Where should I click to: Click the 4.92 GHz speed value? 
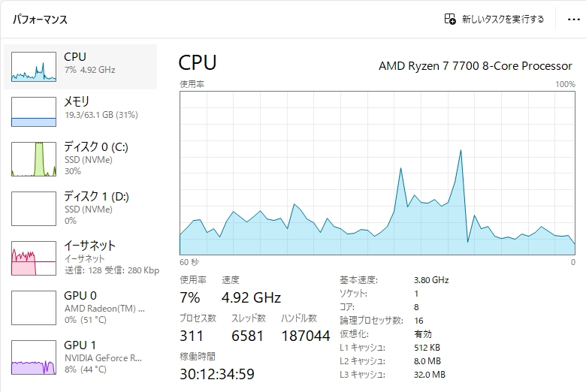pos(251,297)
